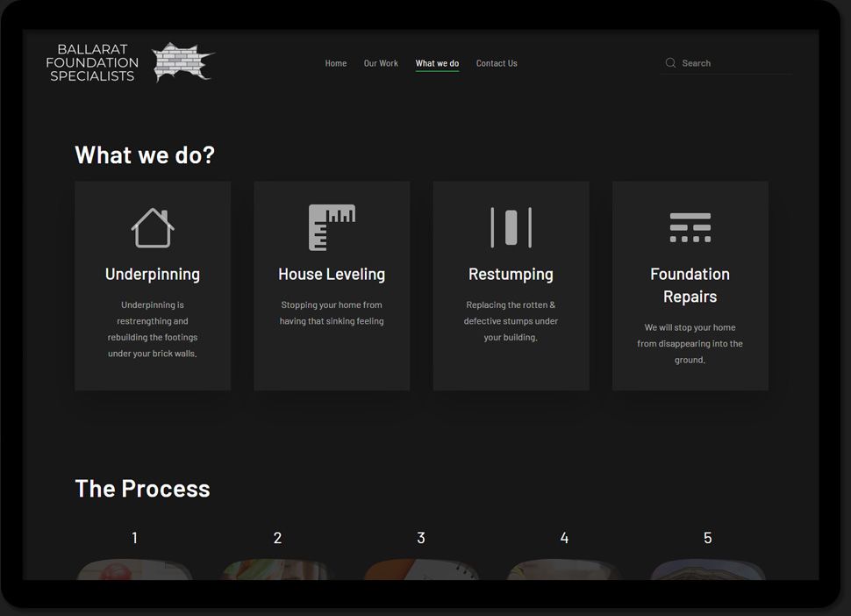This screenshot has height=616, width=851.
Task: Open process step 5 thumbnail
Action: (x=707, y=569)
